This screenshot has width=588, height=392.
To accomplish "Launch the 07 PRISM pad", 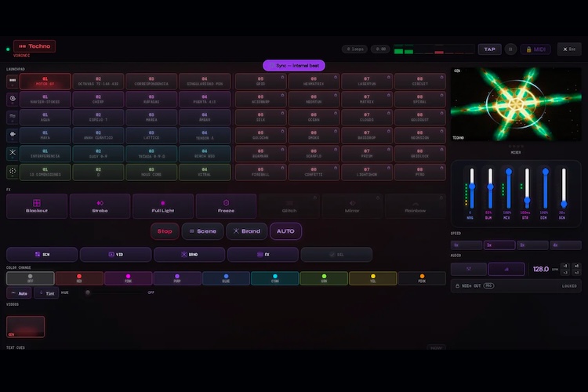I will (x=367, y=153).
